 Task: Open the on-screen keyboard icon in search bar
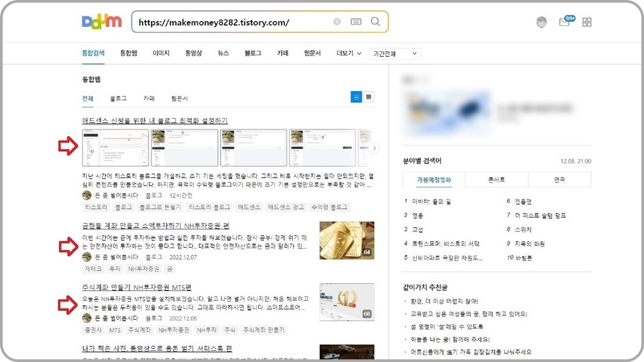[356, 21]
